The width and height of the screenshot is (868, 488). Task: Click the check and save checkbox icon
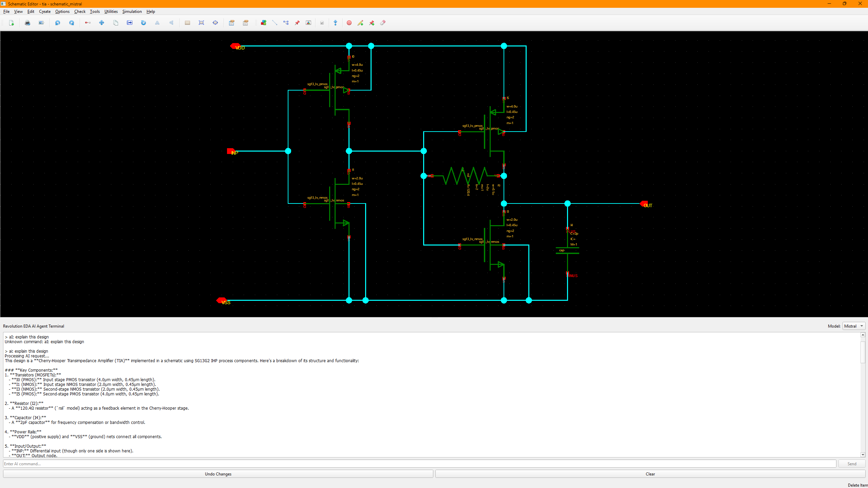pyautogui.click(x=322, y=23)
